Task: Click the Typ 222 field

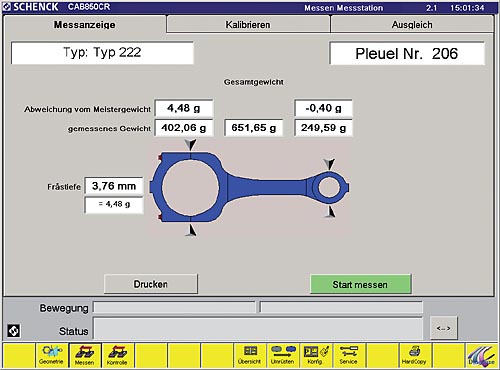Action: (102, 53)
